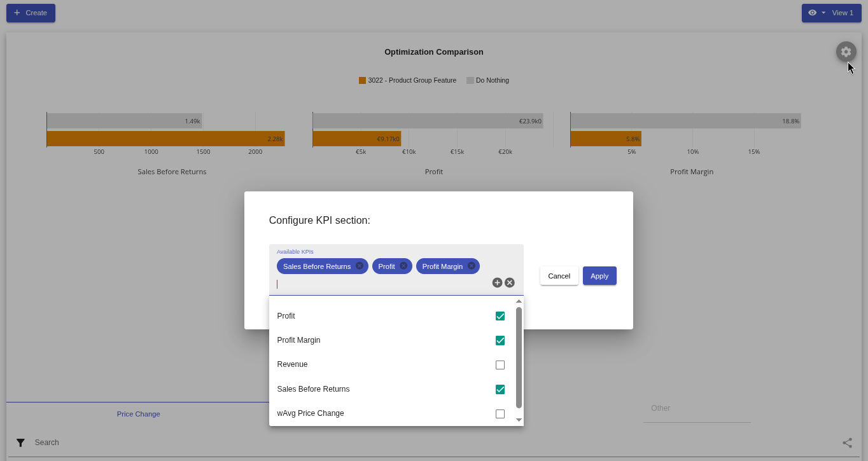Click the gray Do Nothing legend swatch
Viewport: 868px width, 461px height.
click(470, 81)
